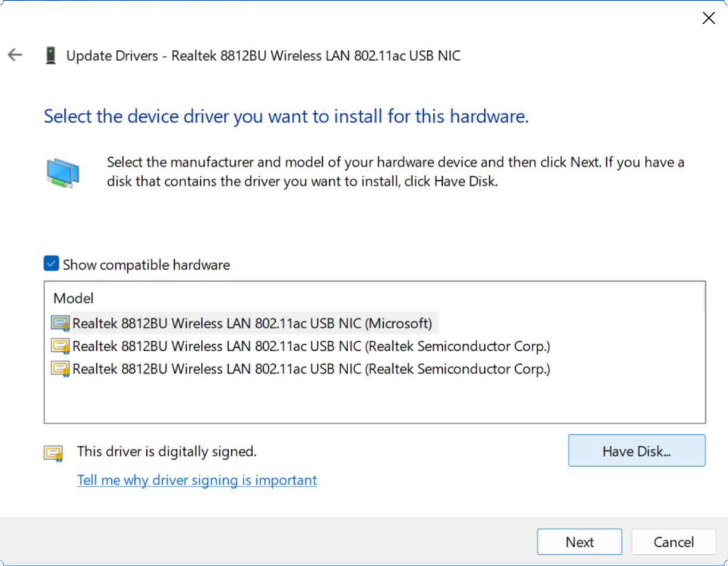Click the signed certificate icon below the list

(53, 453)
